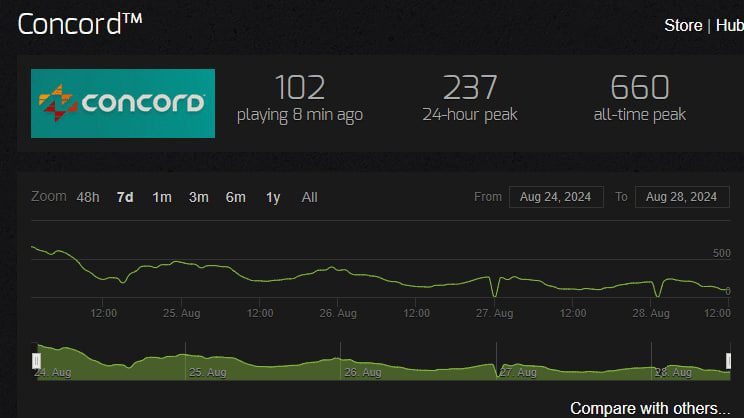The width and height of the screenshot is (744, 418).
Task: Open the Hub link
Action: (x=729, y=25)
